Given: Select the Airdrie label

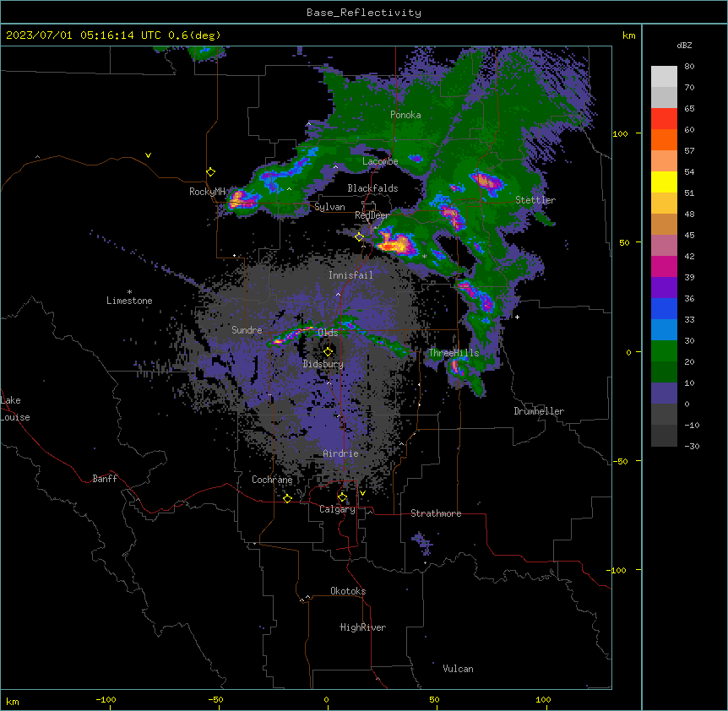Looking at the screenshot, I should [x=340, y=453].
